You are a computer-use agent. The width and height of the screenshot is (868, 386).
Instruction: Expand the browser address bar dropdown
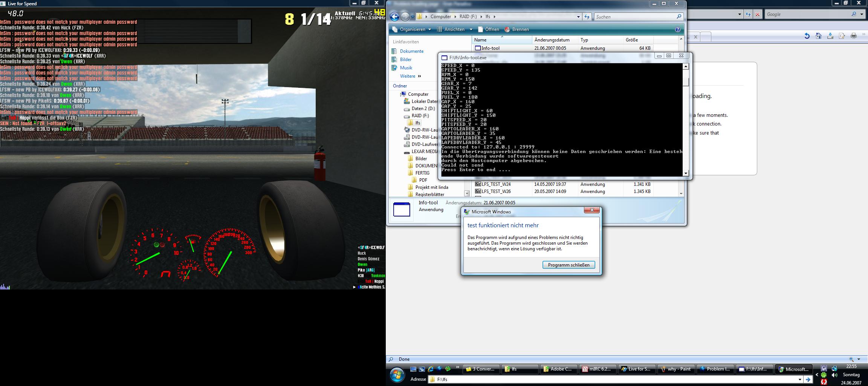[x=740, y=14]
